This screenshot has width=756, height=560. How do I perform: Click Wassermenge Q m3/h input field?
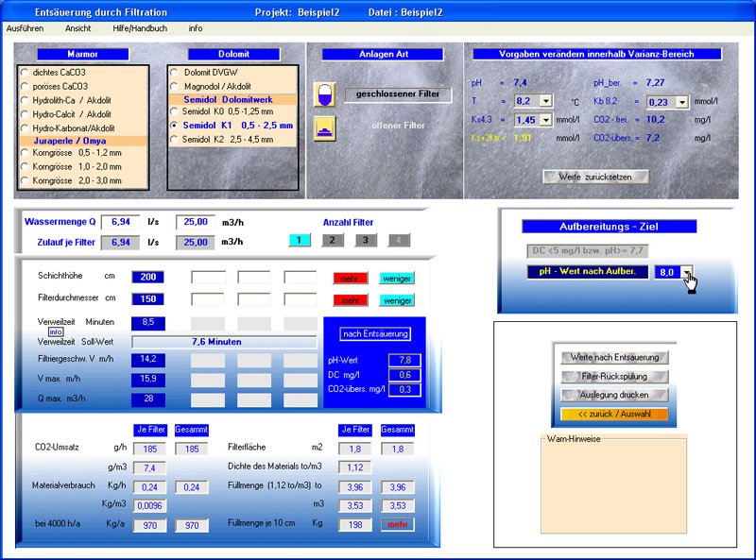coord(196,222)
